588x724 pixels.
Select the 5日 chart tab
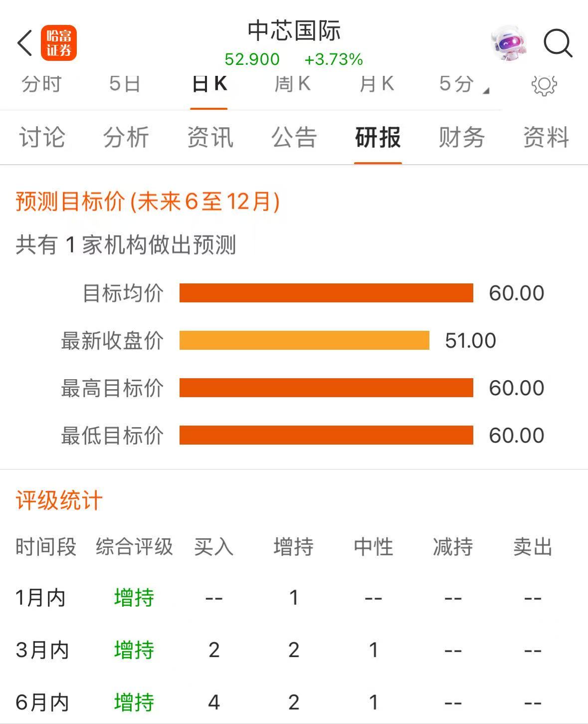point(125,84)
